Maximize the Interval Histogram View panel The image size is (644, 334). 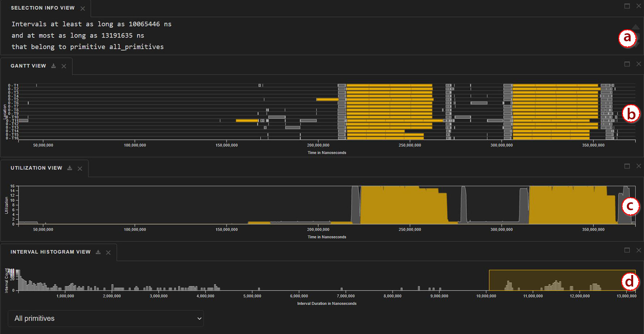[627, 250]
